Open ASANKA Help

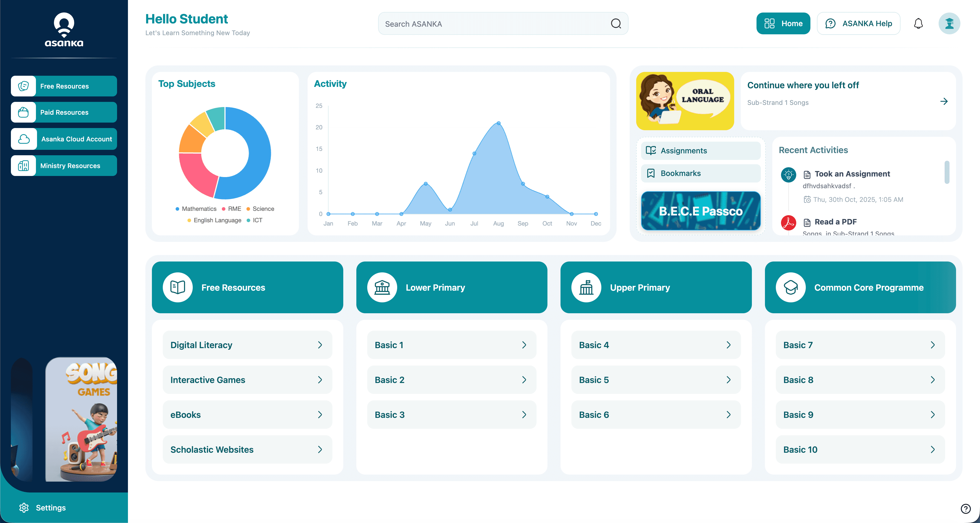click(858, 23)
